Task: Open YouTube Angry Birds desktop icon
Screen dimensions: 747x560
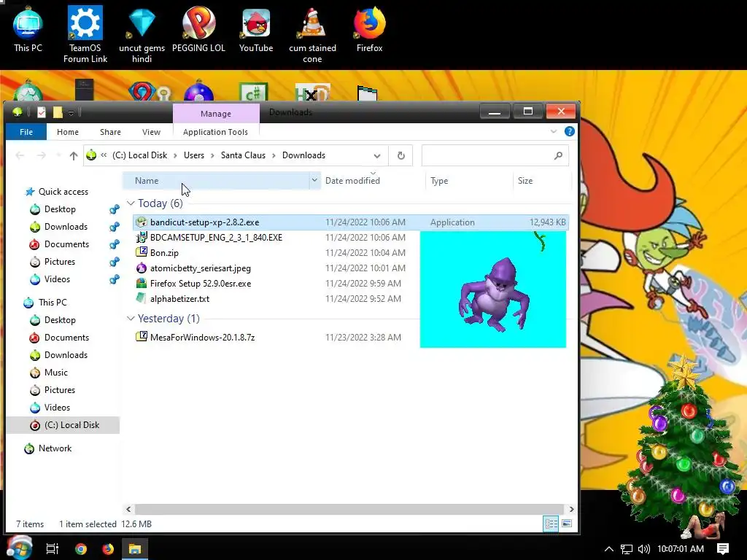Action: click(256, 31)
